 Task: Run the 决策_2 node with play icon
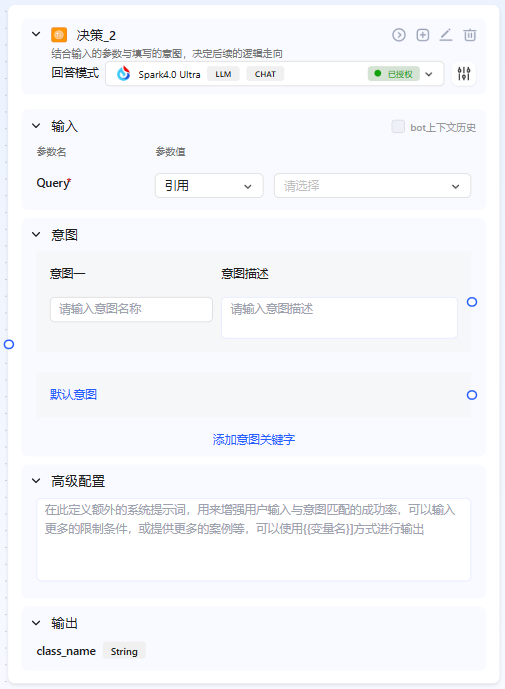(399, 35)
